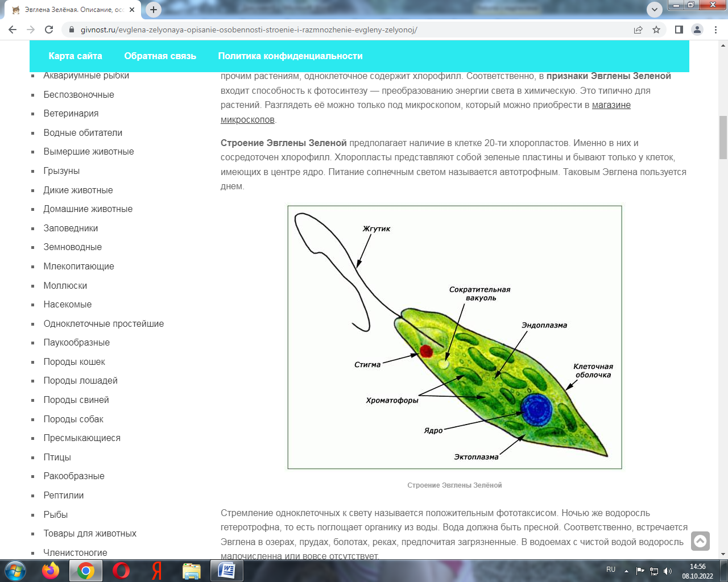728x582 pixels.
Task: Open the tab search dropdown
Action: 655,9
